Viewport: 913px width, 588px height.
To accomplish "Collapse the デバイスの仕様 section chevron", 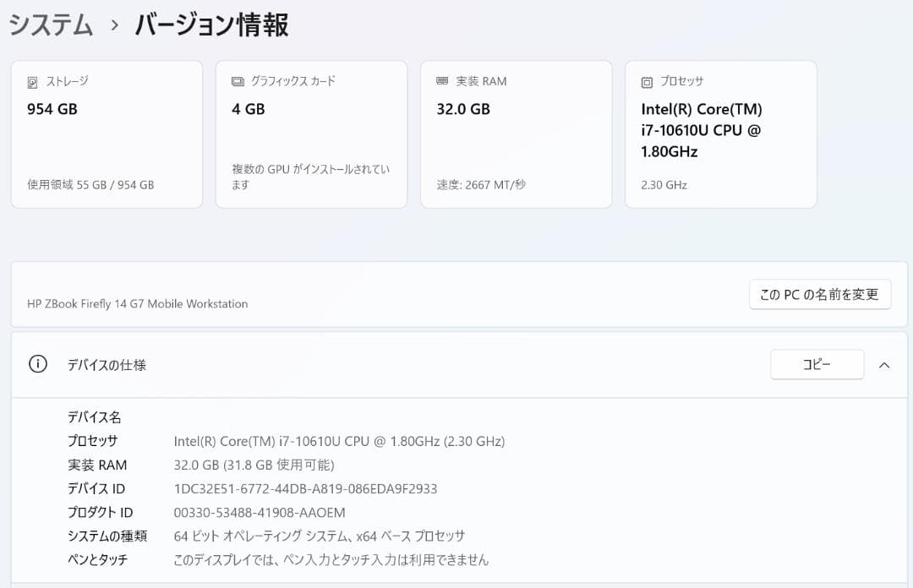I will (x=885, y=364).
